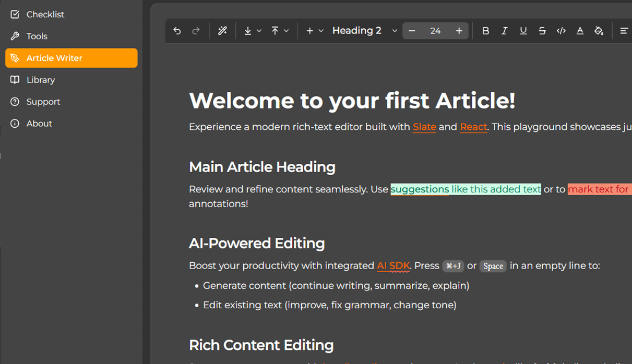Click the font size field showing 24
The width and height of the screenshot is (632, 364).
435,31
